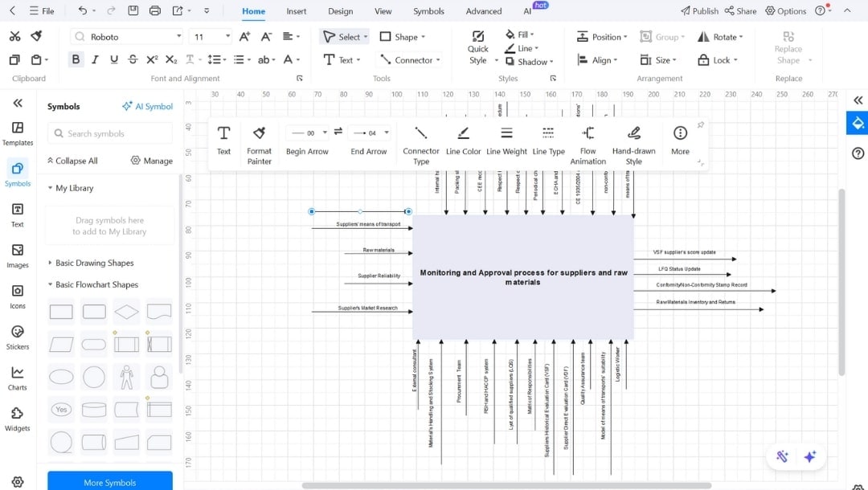Click the Publish button
868x490 pixels.
click(x=699, y=10)
